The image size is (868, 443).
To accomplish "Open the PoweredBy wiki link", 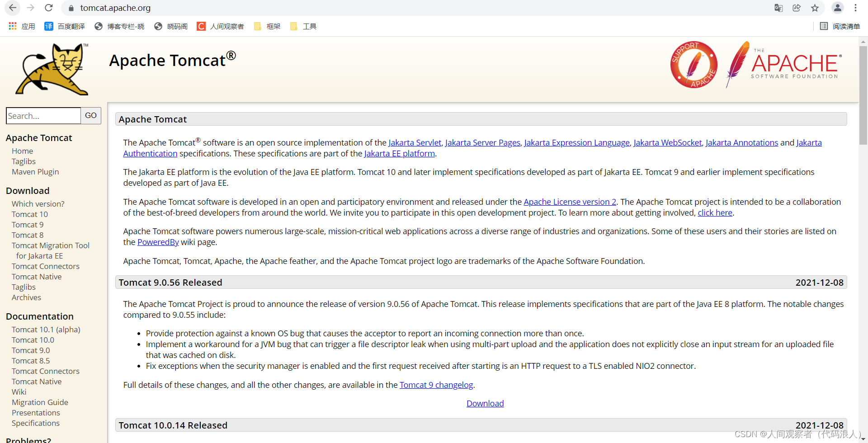I will tap(158, 242).
